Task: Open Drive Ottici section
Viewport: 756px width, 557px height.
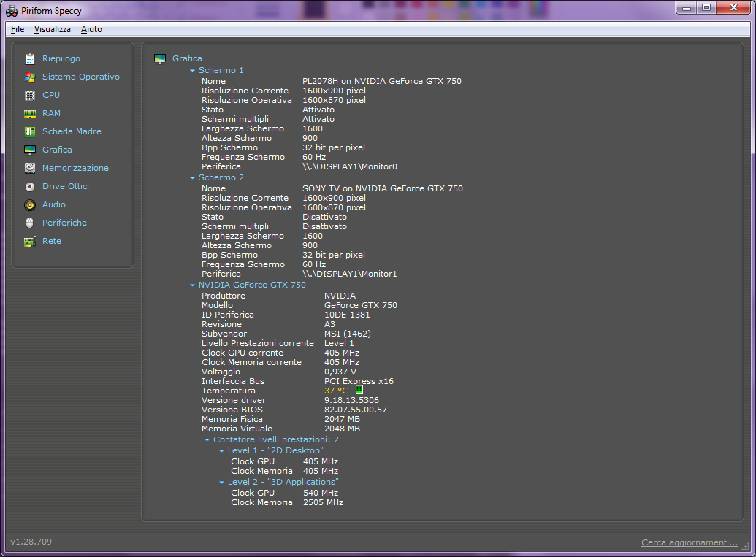Action: click(66, 186)
